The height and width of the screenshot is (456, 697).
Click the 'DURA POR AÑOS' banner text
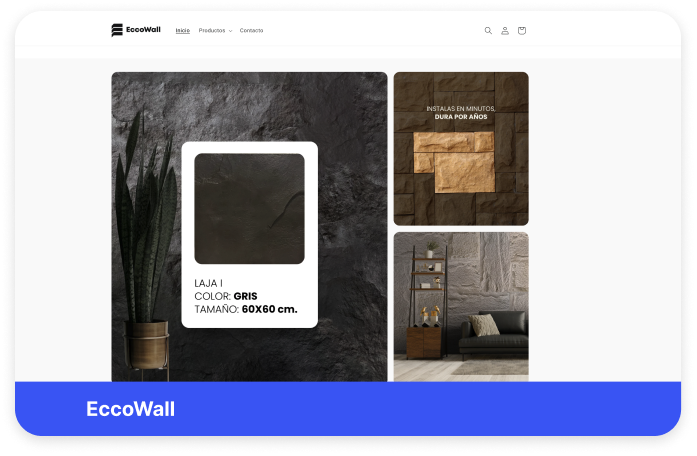coord(461,116)
